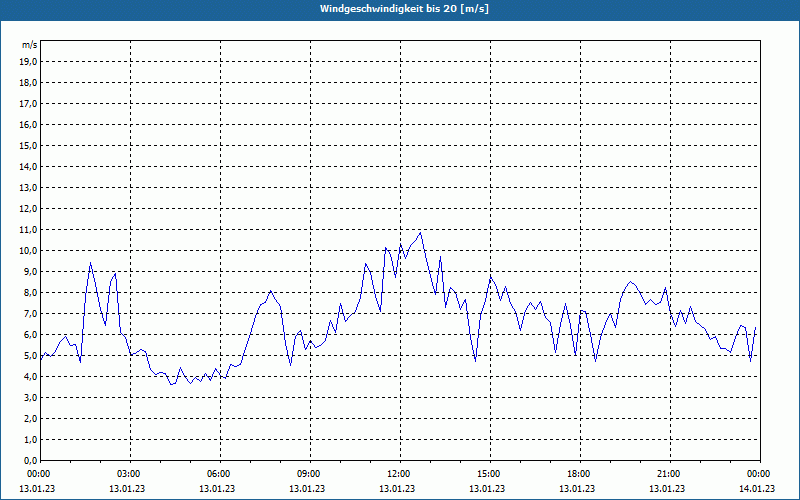Click the 17,0 y-axis label
800x500 pixels.
tap(28, 104)
